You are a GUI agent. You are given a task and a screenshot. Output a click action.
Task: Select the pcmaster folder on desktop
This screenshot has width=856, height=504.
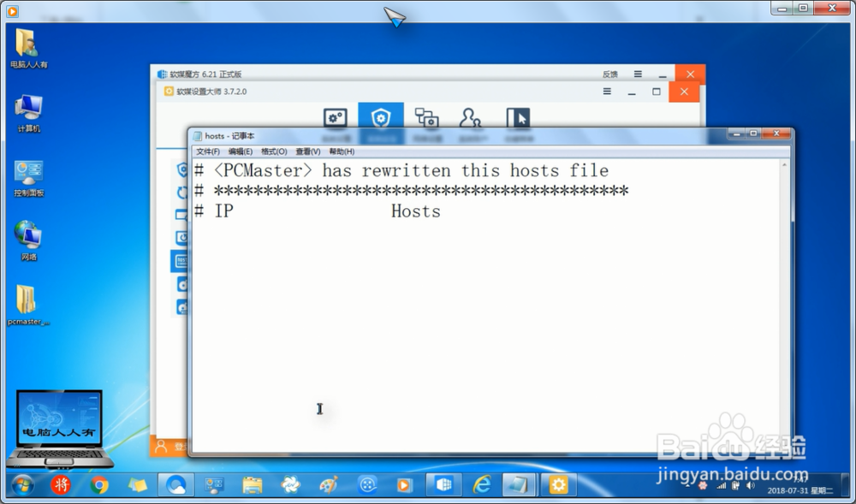[28, 305]
